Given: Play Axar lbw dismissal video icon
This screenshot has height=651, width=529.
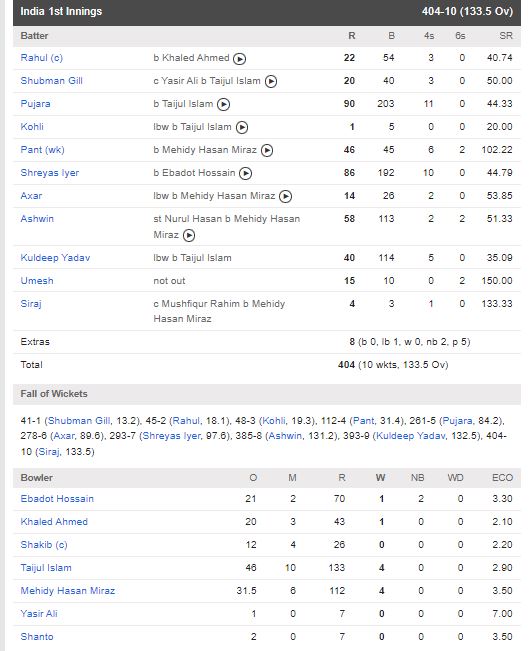Looking at the screenshot, I should [285, 196].
